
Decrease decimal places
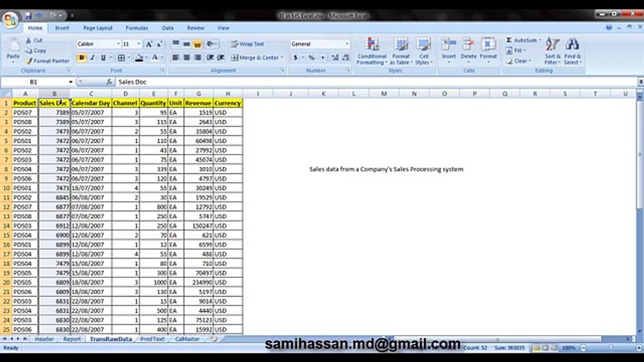click(345, 58)
